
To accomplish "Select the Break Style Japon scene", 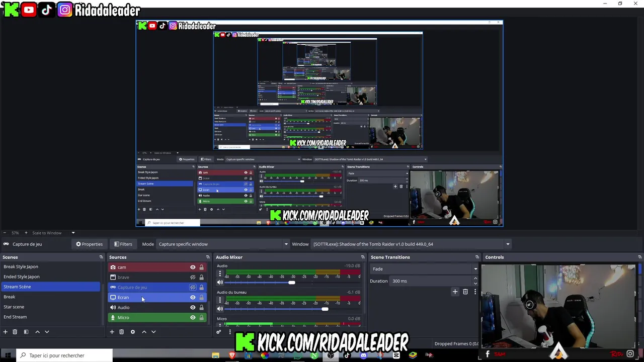I will pos(50,266).
